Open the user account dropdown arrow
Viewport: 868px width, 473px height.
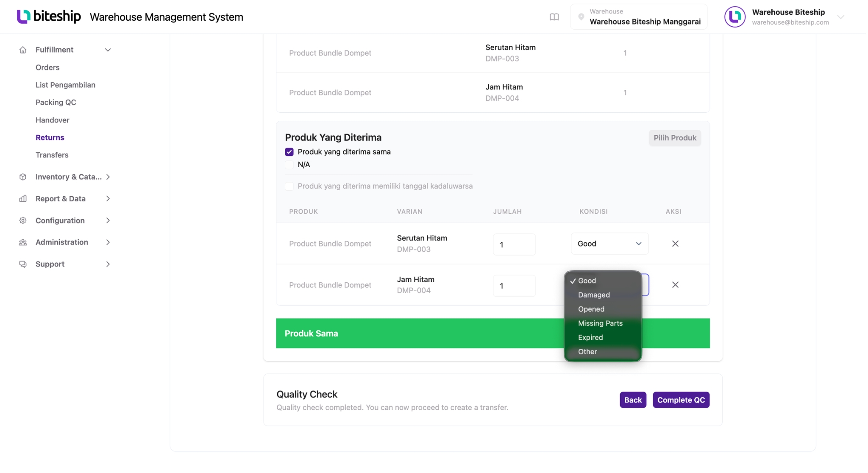841,17
